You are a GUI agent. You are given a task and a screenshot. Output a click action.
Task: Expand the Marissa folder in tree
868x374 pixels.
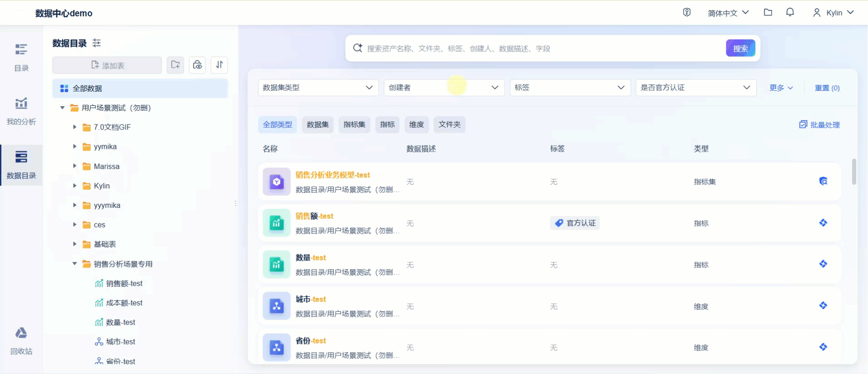75,166
